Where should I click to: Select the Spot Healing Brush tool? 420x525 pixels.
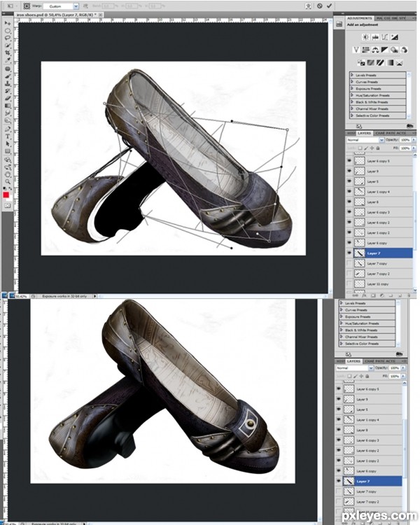[x=8, y=69]
